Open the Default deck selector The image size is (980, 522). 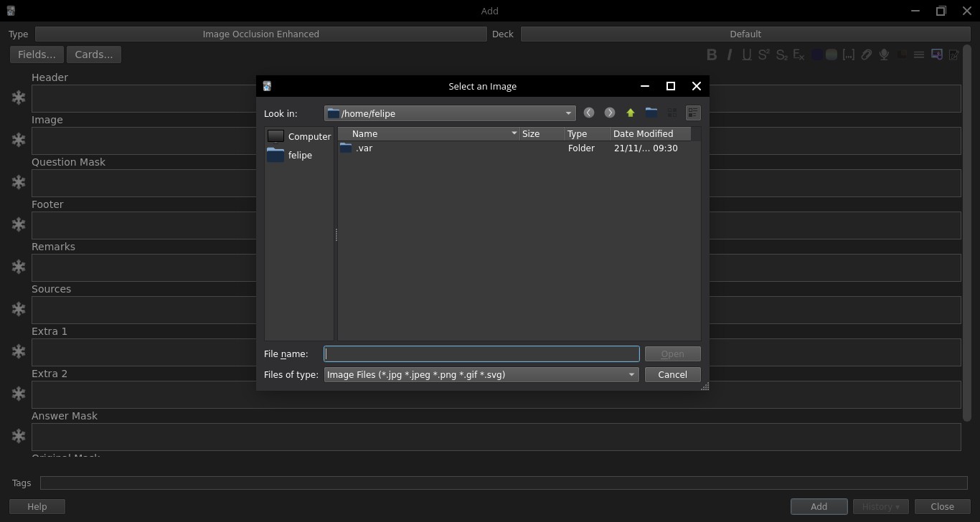pyautogui.click(x=745, y=34)
